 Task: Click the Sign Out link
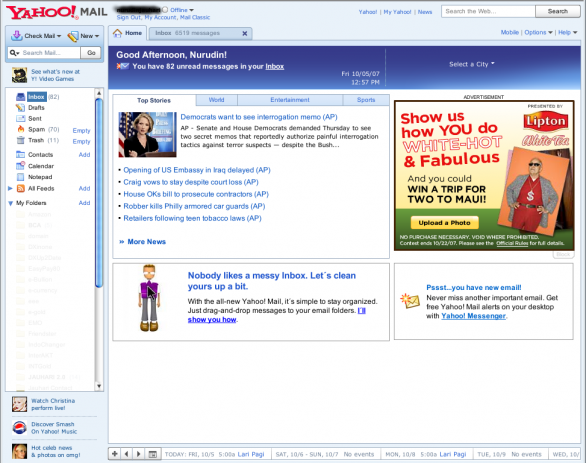(129, 18)
